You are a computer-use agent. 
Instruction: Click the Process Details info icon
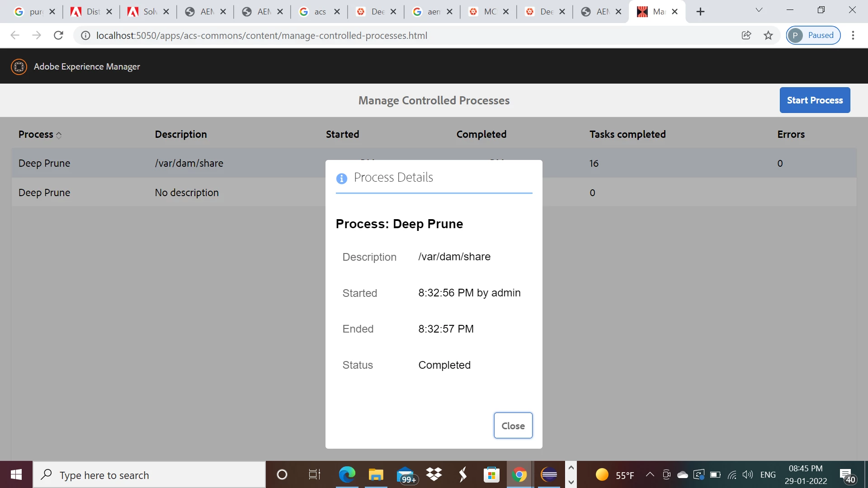point(342,178)
